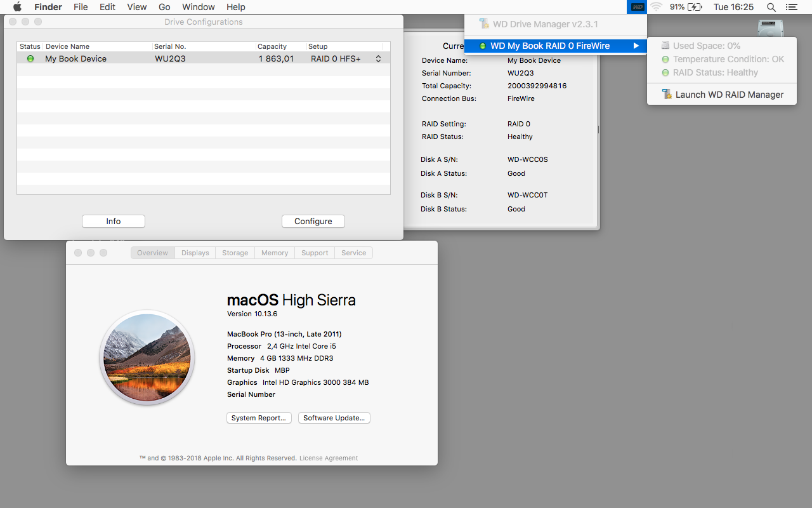Open the Window menu
Viewport: 812px width, 508px height.
pos(199,7)
